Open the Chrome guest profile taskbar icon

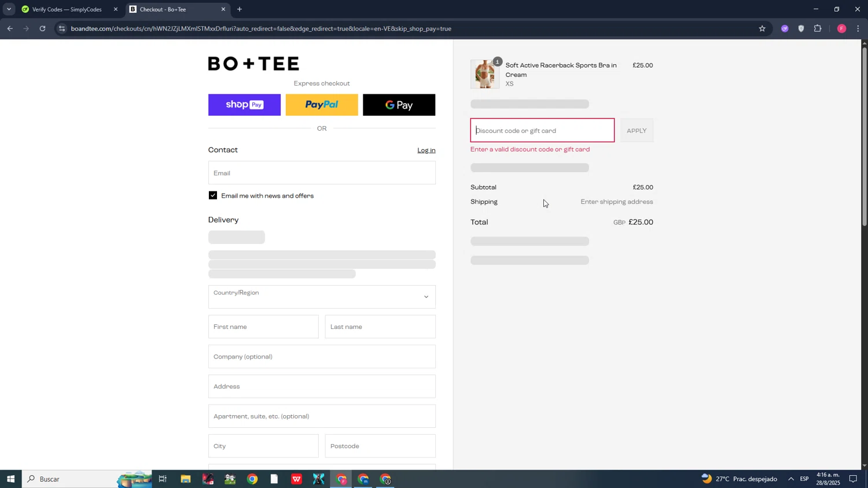(386, 479)
